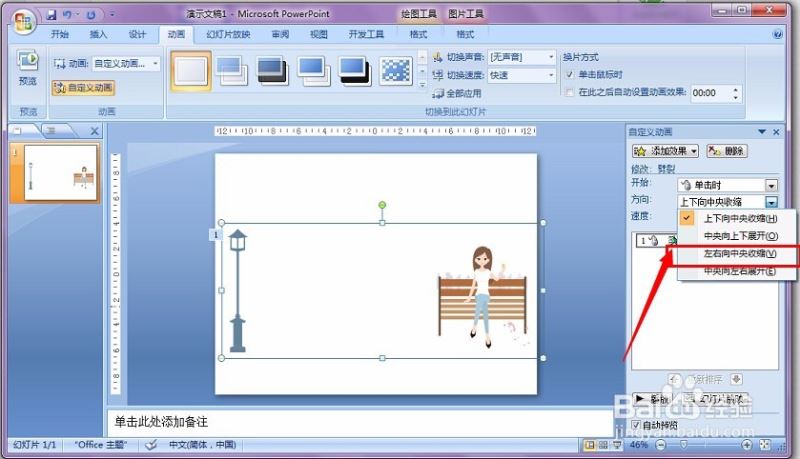The height and width of the screenshot is (459, 800).
Task: Open PowerPoint help question mark
Action: coord(778,34)
